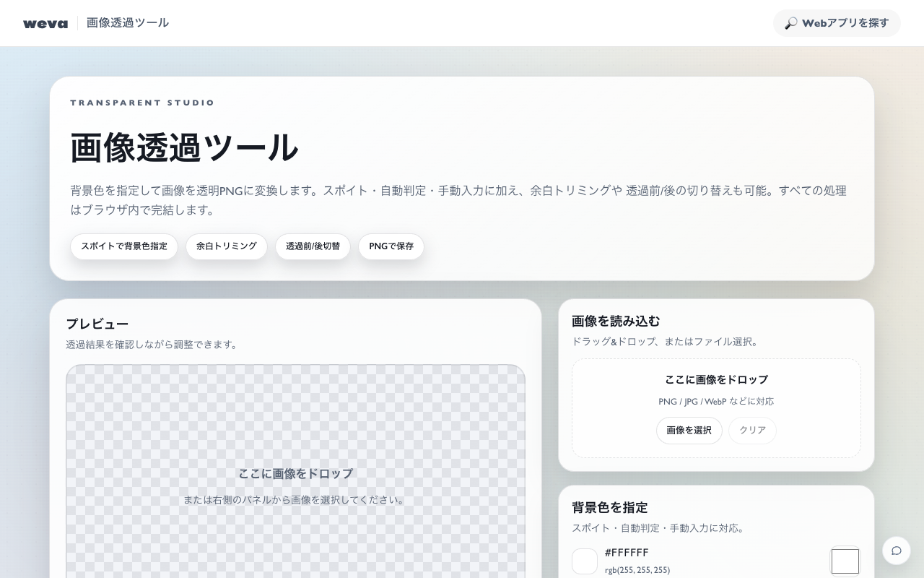Click the Webアプリを探す search button
Image resolution: width=924 pixels, height=578 pixels.
click(x=837, y=23)
